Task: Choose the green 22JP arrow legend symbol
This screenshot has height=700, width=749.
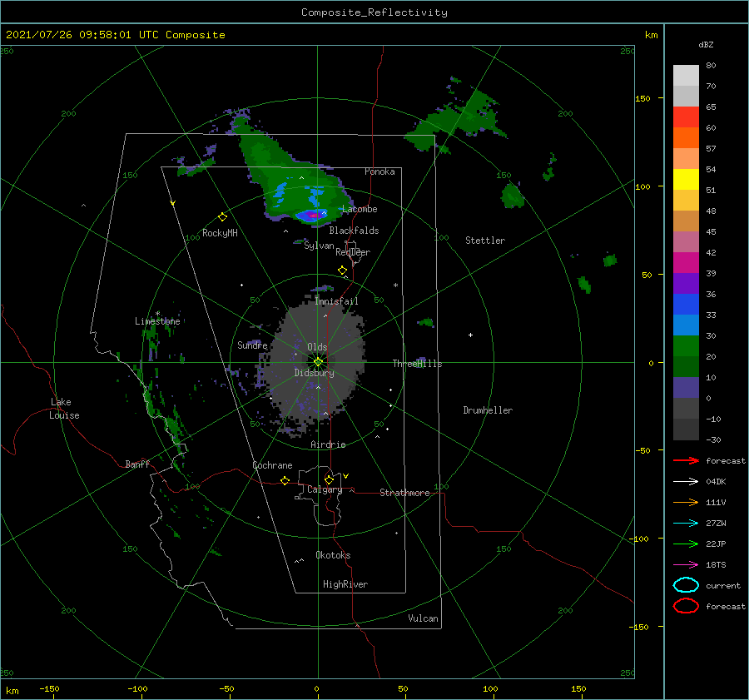Action: click(x=686, y=544)
